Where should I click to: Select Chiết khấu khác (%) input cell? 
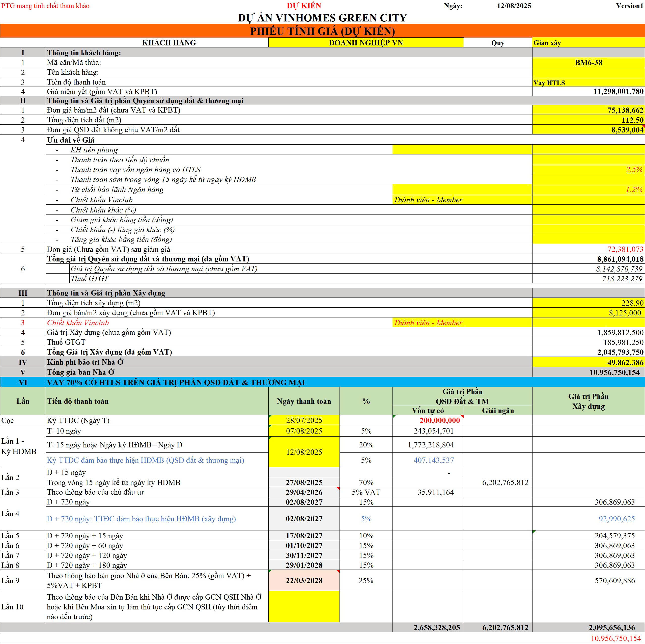pos(588,210)
